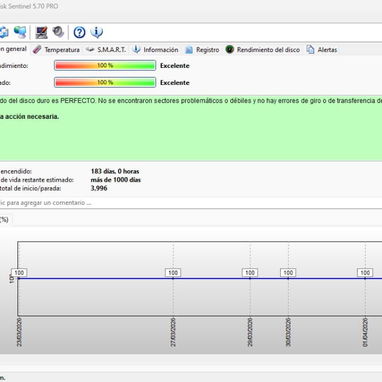Click the lower 100 % bar
The height and width of the screenshot is (382, 382).
(x=105, y=82)
